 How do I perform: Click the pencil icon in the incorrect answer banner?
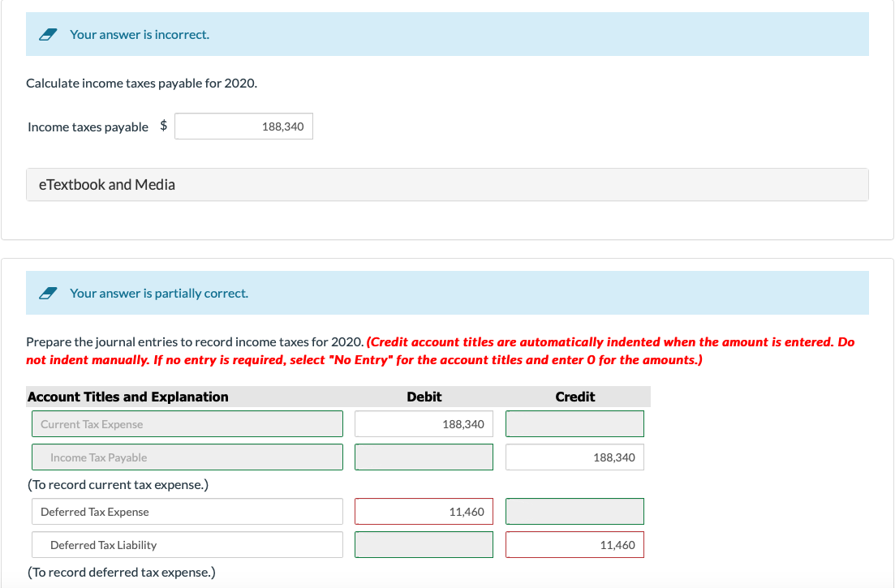48,34
